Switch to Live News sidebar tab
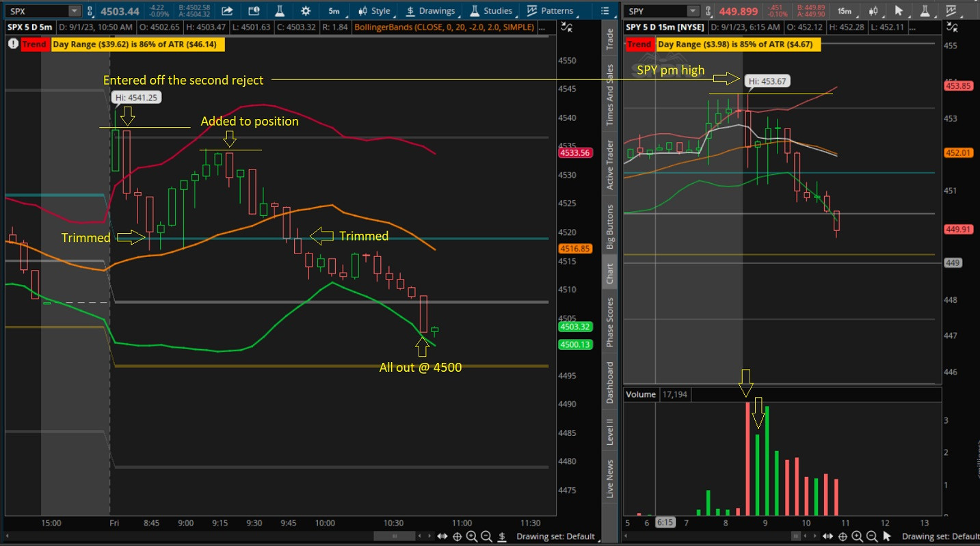Screen dimensions: 980x546 pyautogui.click(x=609, y=478)
